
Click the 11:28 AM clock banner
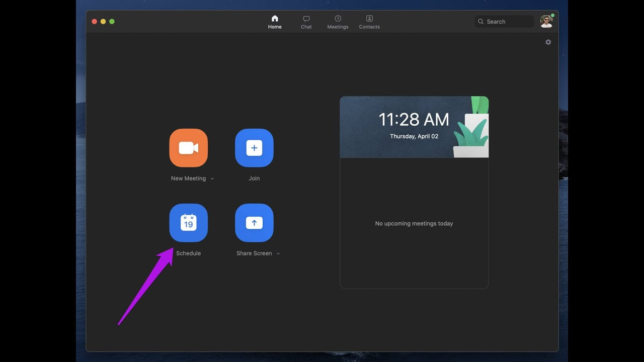pos(414,126)
